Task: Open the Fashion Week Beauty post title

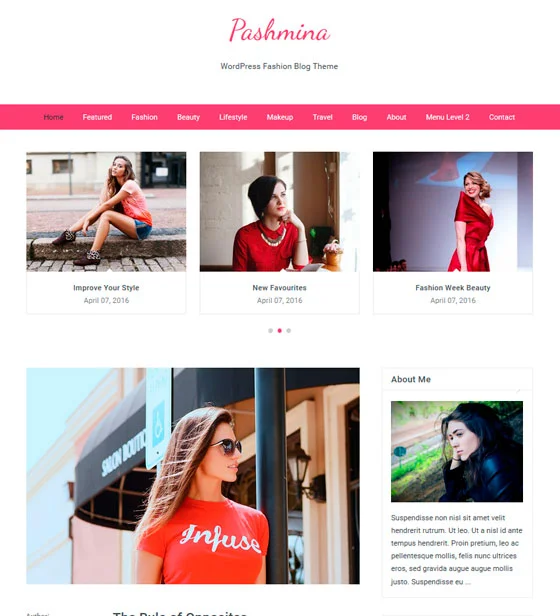Action: (x=453, y=288)
